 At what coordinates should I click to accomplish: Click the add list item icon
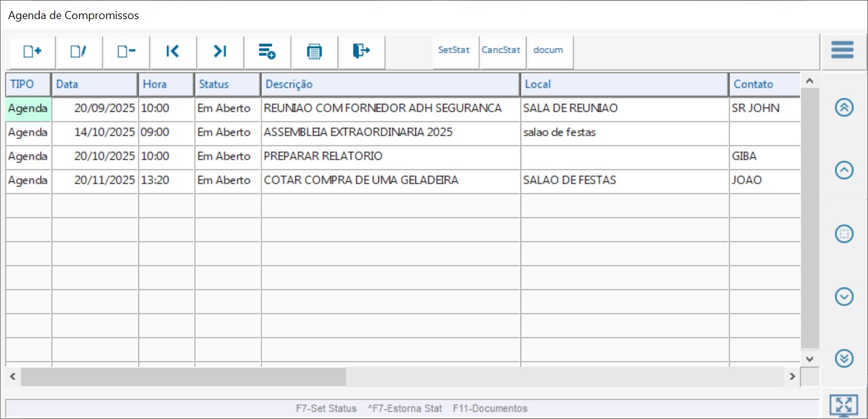tap(267, 52)
